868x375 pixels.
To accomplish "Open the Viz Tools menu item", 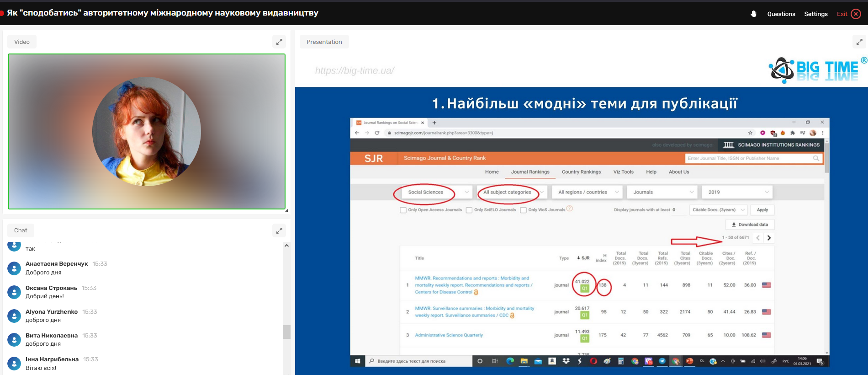I will (624, 172).
